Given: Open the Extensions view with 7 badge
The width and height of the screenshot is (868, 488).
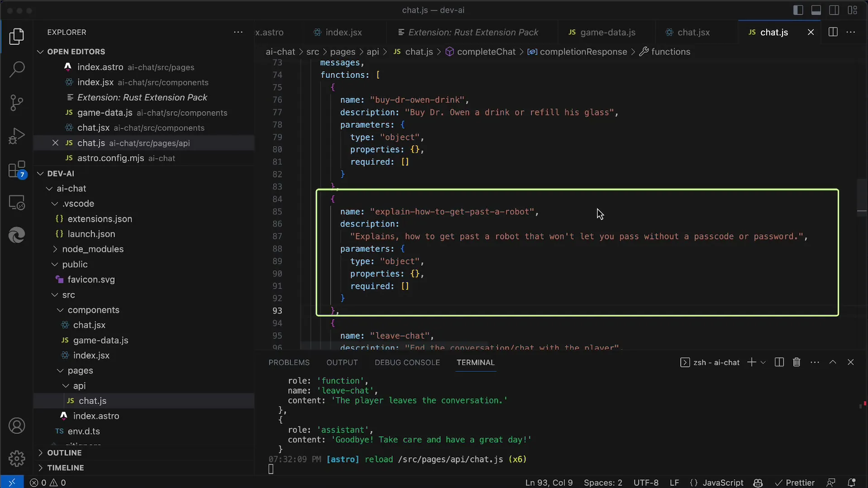Looking at the screenshot, I should click(17, 170).
